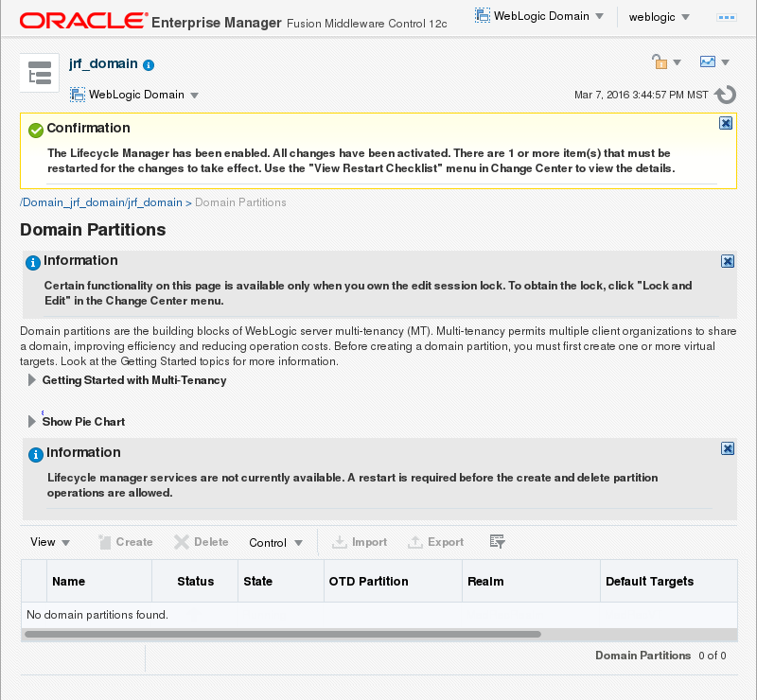This screenshot has width=757, height=700.
Task: Close the Confirmation message box
Action: point(726,123)
